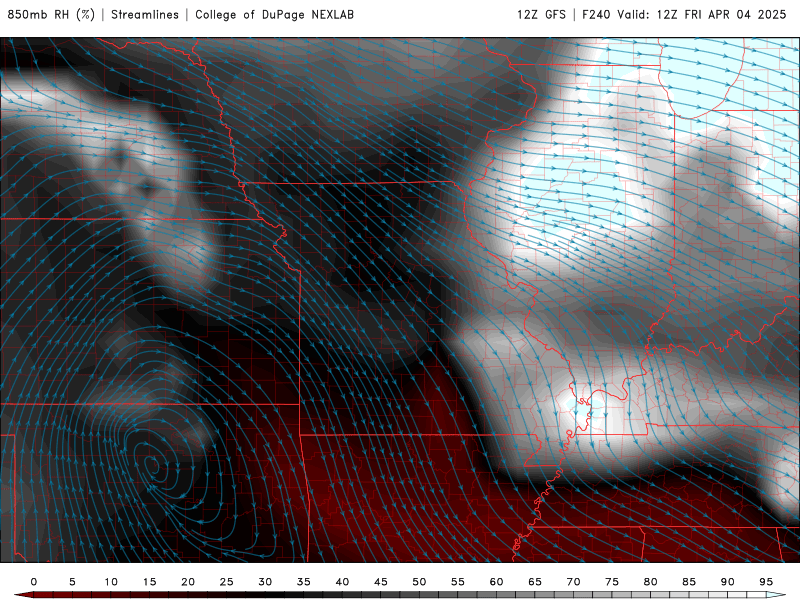Click the "35" value on the color scale
This screenshot has height=600, width=800.
(x=304, y=582)
